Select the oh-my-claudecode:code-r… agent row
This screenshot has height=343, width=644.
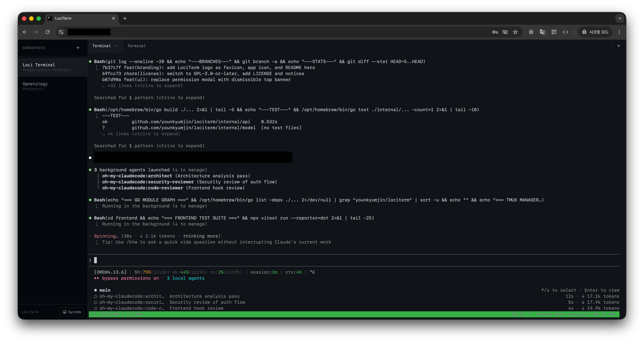point(357,308)
